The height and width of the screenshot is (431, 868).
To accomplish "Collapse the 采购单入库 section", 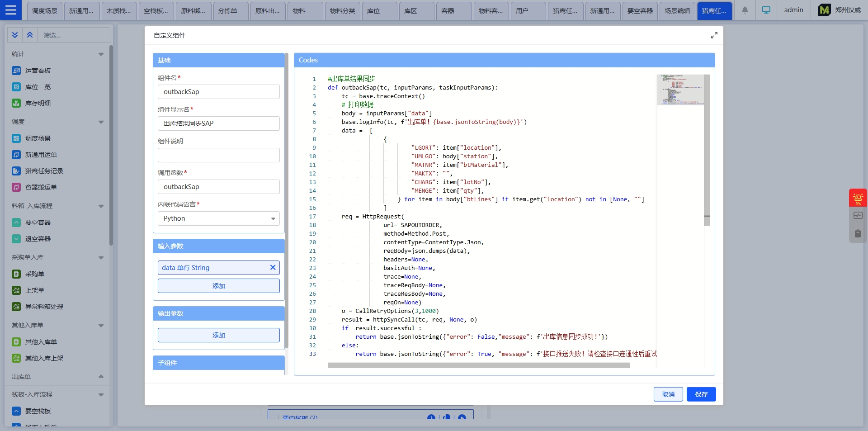I will [101, 258].
